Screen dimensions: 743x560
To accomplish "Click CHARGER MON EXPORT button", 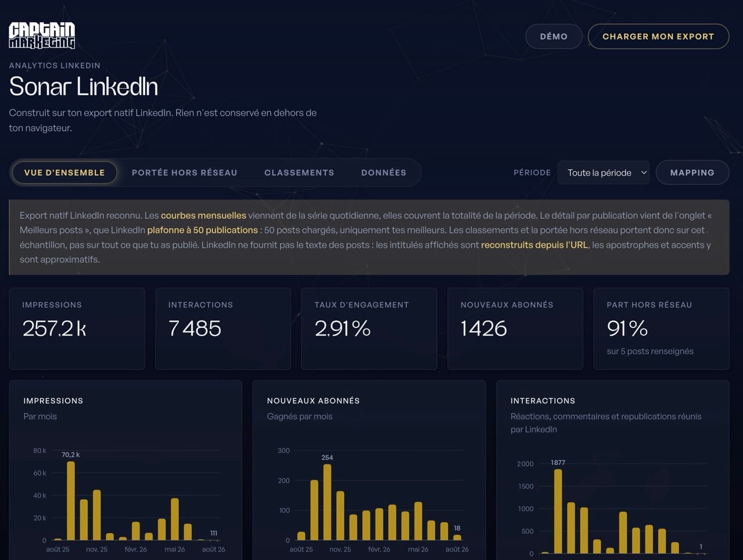I will (x=658, y=36).
